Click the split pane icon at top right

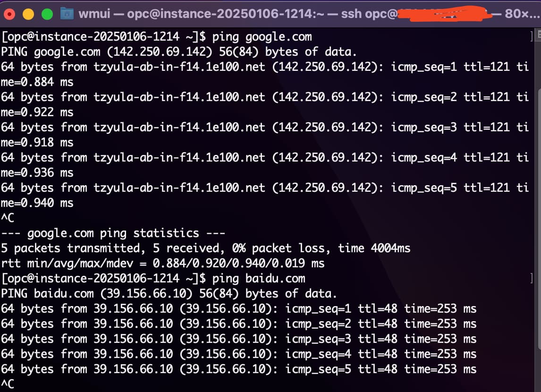(x=539, y=35)
